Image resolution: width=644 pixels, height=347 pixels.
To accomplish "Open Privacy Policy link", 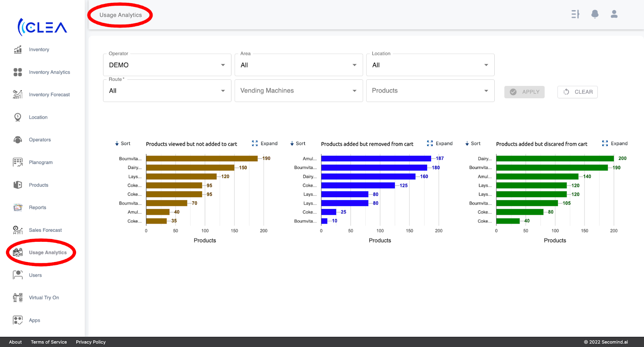I will coord(91,342).
